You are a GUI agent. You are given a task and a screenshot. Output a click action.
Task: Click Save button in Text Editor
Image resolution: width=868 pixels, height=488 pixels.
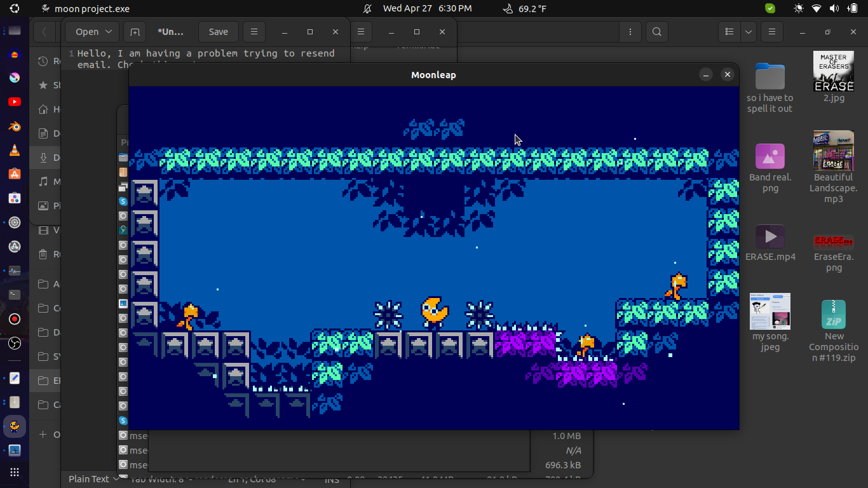[x=218, y=32]
